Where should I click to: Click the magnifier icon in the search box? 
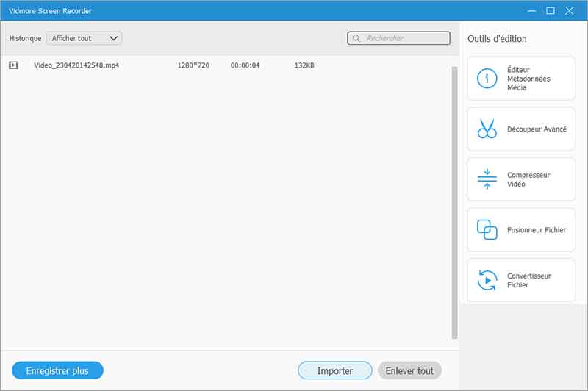pyautogui.click(x=356, y=38)
